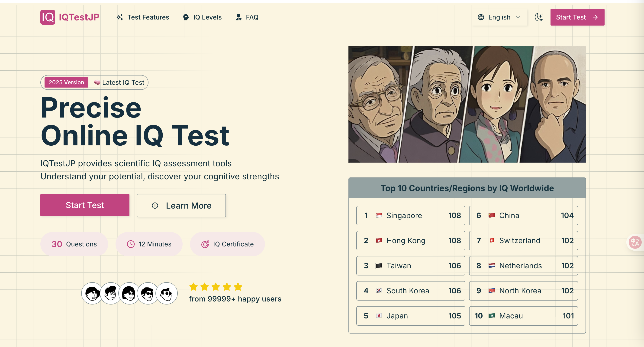This screenshot has height=347, width=644.
Task: Click the info icon in Learn More
Action: pyautogui.click(x=155, y=206)
